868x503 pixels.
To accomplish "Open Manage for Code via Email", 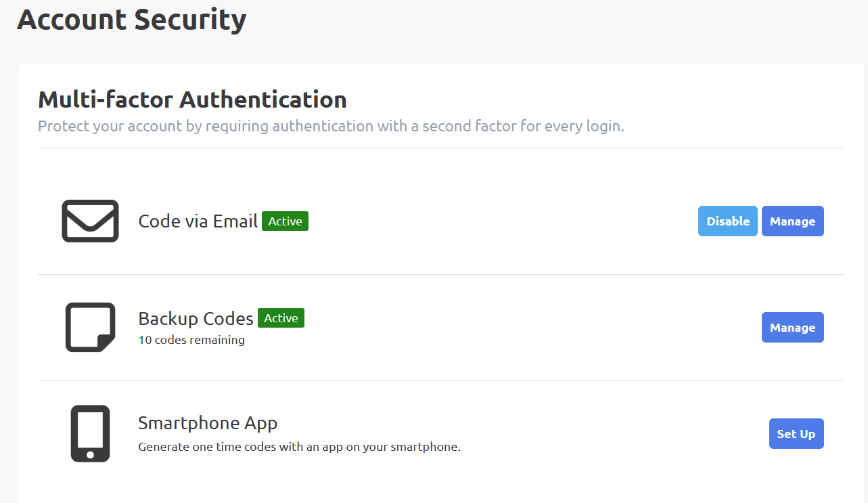I will (x=792, y=221).
